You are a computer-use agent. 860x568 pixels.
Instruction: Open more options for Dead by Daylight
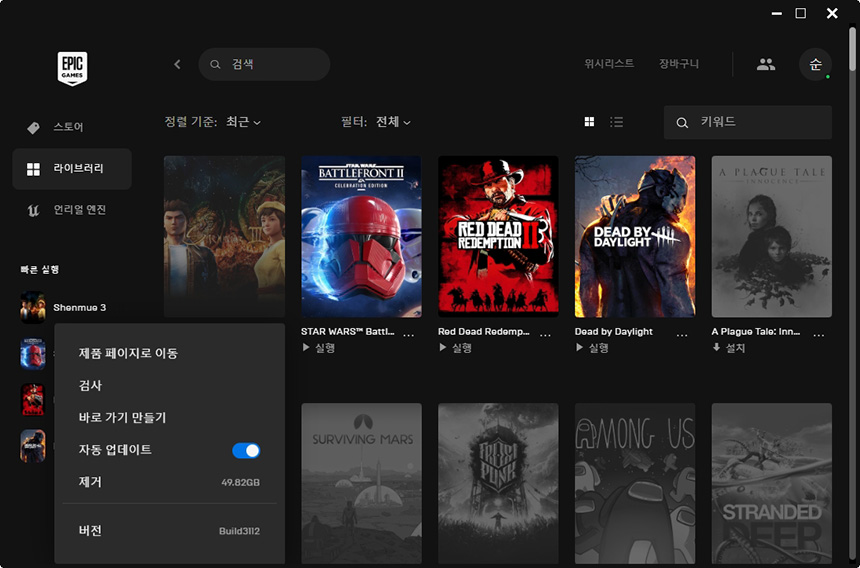(682, 335)
